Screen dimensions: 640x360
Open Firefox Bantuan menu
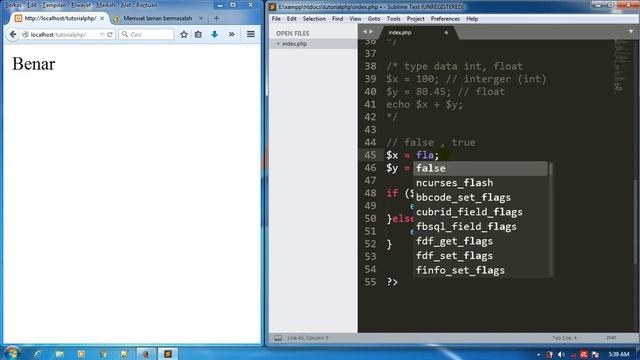click(147, 5)
